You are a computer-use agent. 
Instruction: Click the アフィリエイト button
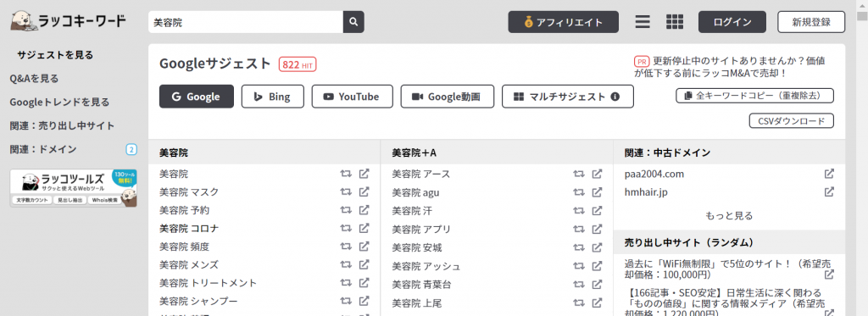tap(563, 22)
